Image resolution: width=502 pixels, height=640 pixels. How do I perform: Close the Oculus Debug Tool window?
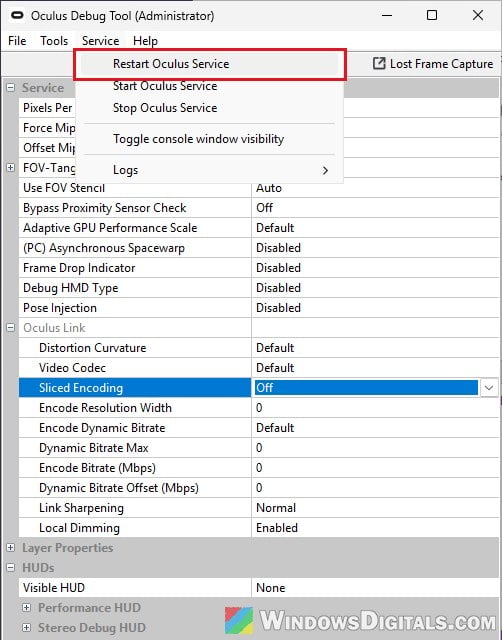click(478, 16)
